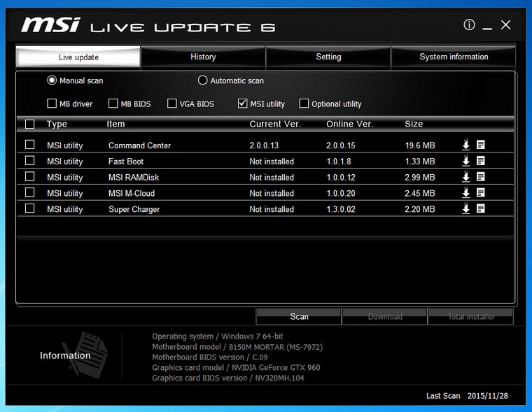
Task: Select the Automatic scan radio button
Action: pyautogui.click(x=202, y=80)
